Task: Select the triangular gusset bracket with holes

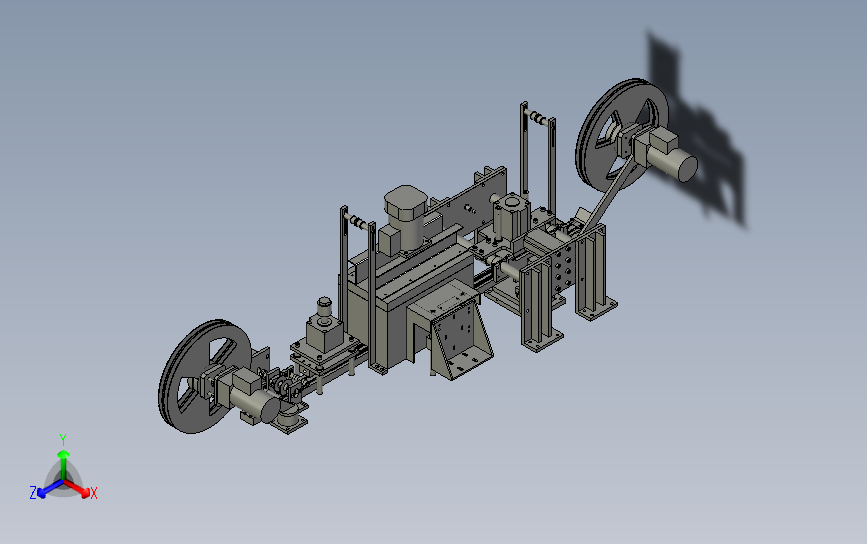Action: [x=460, y=341]
